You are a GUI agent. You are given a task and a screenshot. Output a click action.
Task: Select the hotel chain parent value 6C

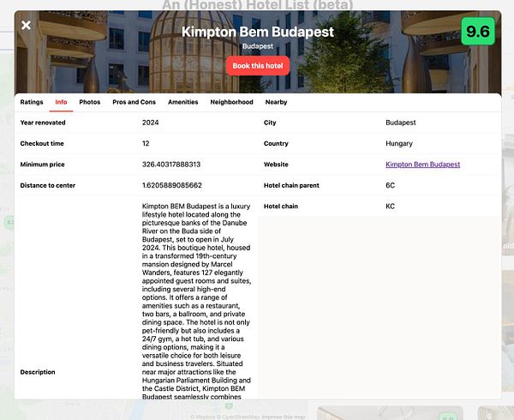coord(390,186)
